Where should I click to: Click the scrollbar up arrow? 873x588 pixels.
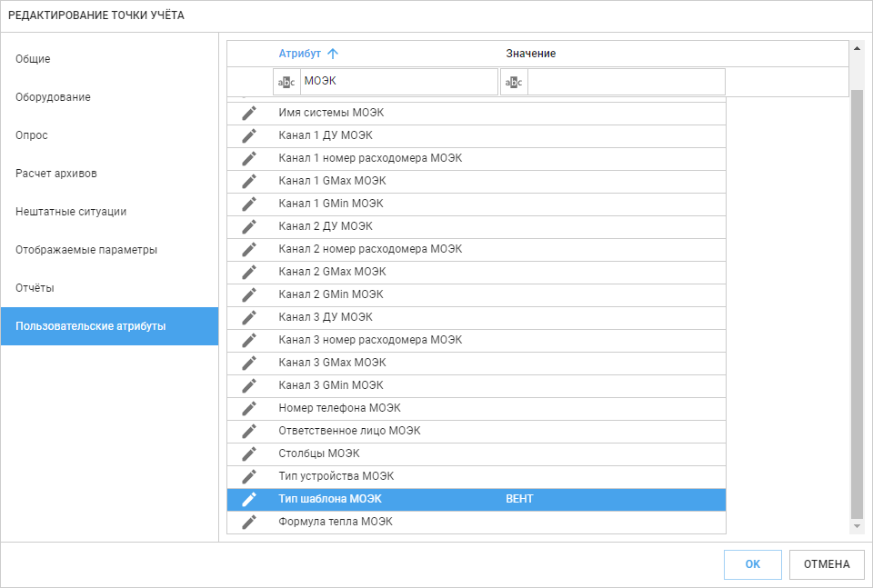[x=857, y=49]
